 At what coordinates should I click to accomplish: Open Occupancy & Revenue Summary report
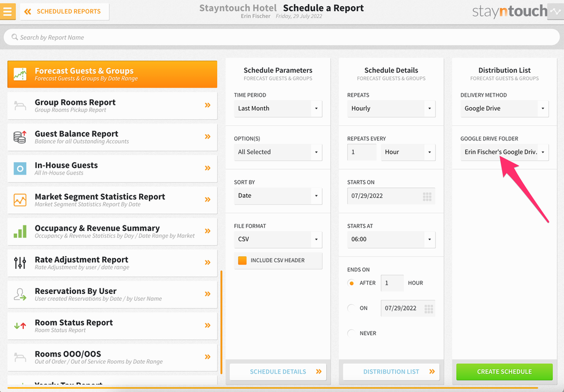[x=112, y=232]
